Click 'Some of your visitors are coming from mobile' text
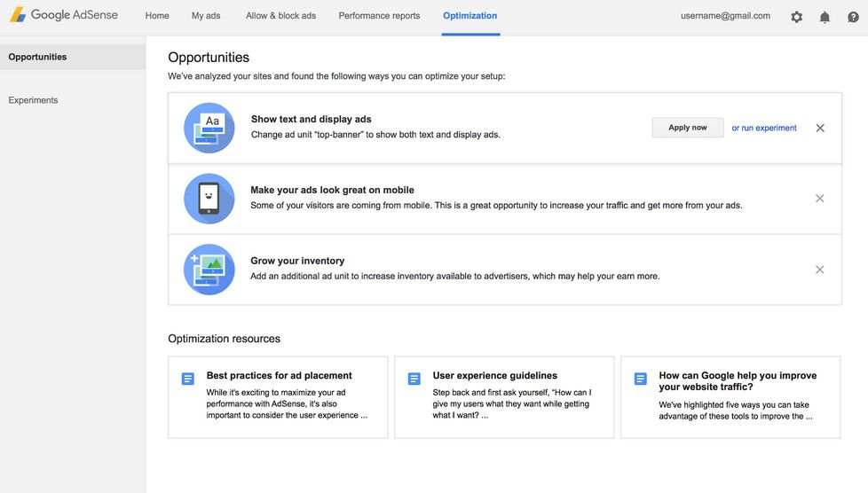This screenshot has height=493, width=868. click(x=496, y=206)
